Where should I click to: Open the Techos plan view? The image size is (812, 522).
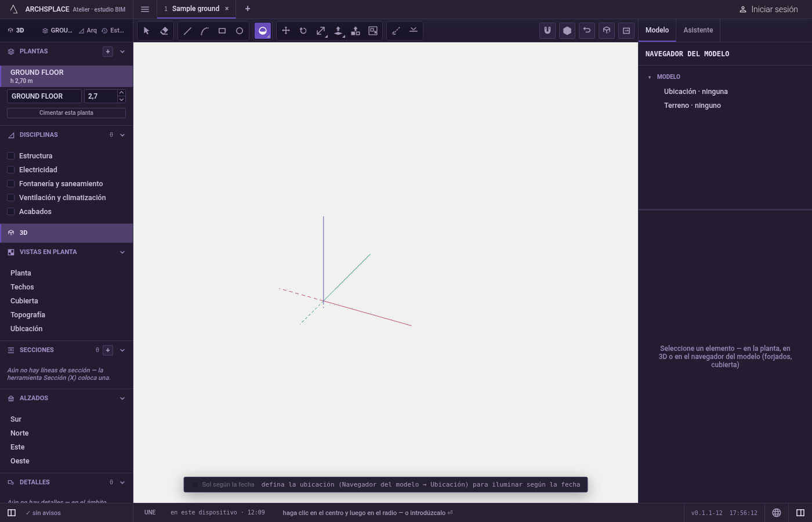click(22, 287)
